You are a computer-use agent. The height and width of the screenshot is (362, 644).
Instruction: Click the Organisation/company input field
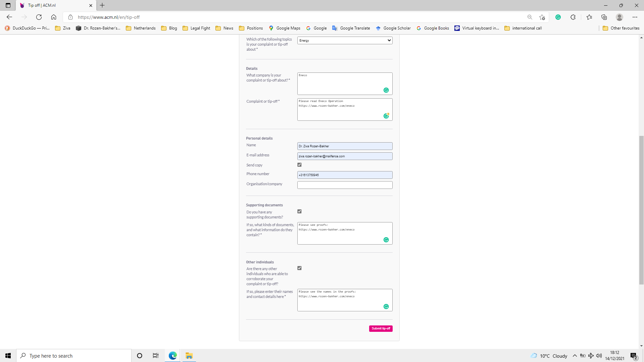click(x=345, y=185)
